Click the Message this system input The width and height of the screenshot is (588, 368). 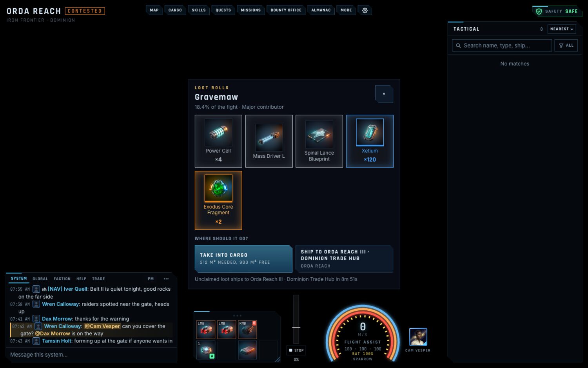pos(91,355)
